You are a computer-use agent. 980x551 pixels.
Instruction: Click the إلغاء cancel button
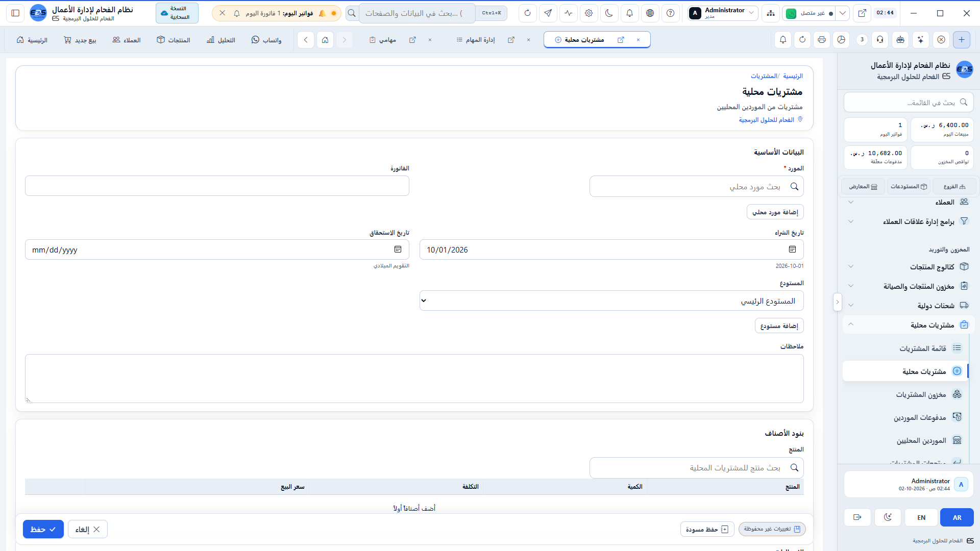[x=88, y=529]
